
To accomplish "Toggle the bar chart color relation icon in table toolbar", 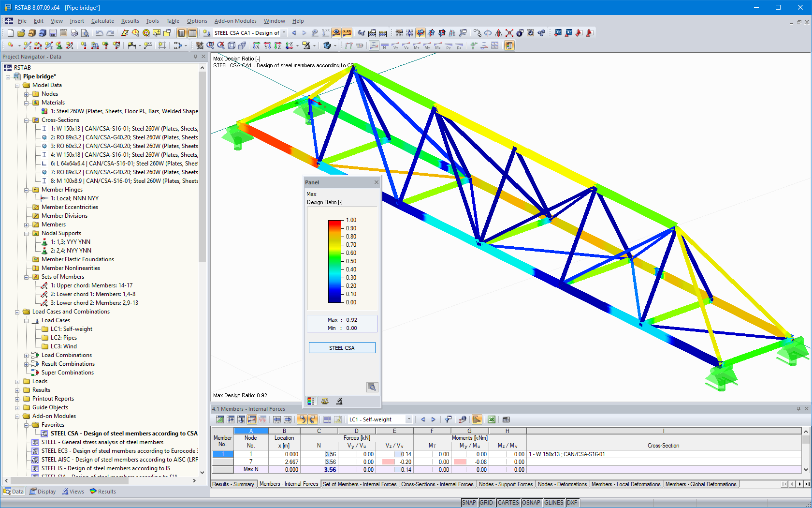I will coord(477,419).
